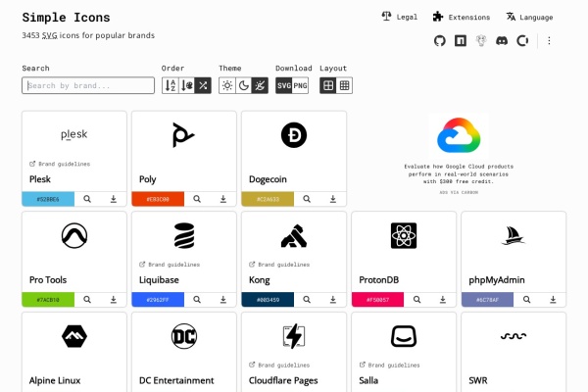588x392 pixels.
Task: View the ProtonDB icon preview
Action: pos(416,300)
